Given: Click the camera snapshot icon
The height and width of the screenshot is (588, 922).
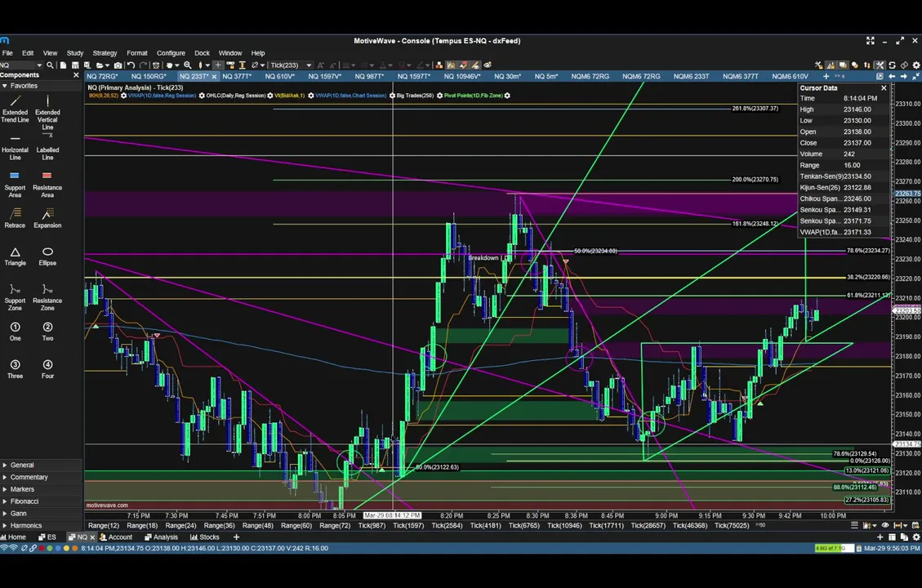Looking at the screenshot, I should [118, 65].
